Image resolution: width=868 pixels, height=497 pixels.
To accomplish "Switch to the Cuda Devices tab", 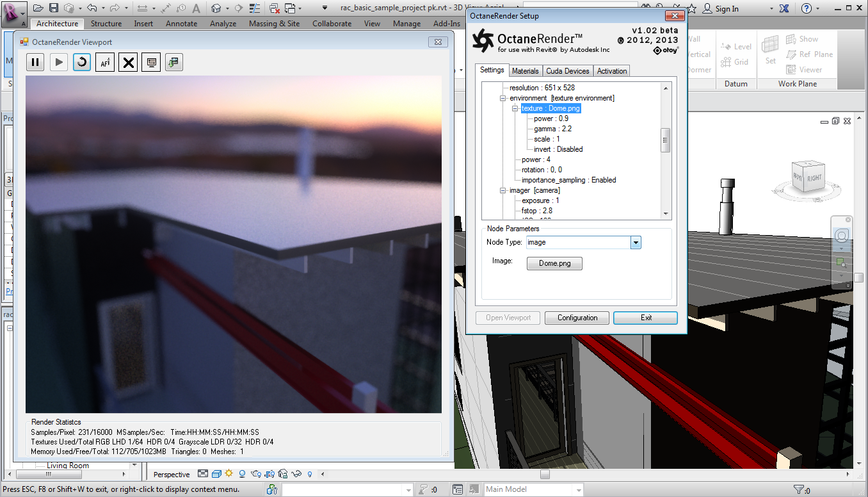I will tap(568, 71).
